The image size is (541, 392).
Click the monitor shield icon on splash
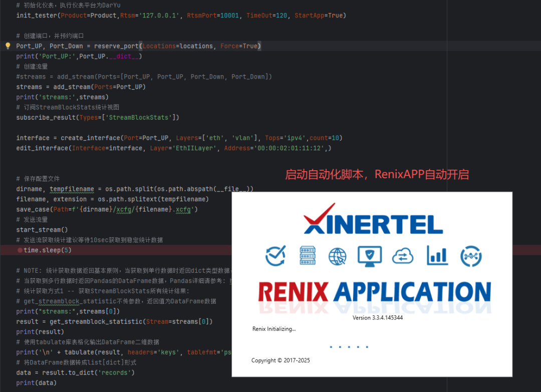point(369,256)
